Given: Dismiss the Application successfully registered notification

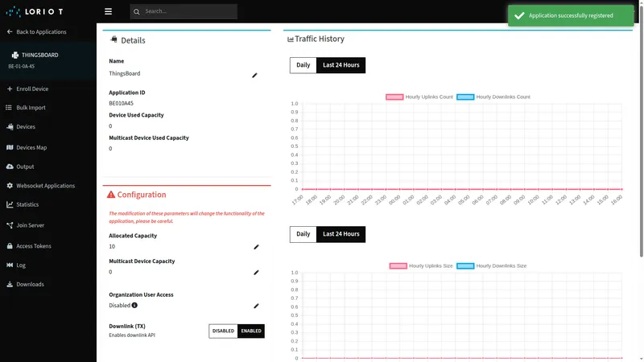Looking at the screenshot, I should click(x=571, y=15).
